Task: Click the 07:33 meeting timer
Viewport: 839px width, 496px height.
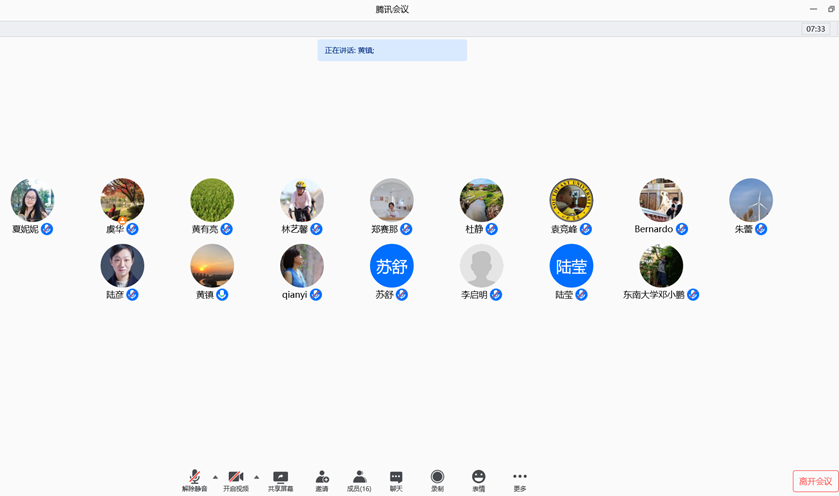Action: [x=815, y=29]
